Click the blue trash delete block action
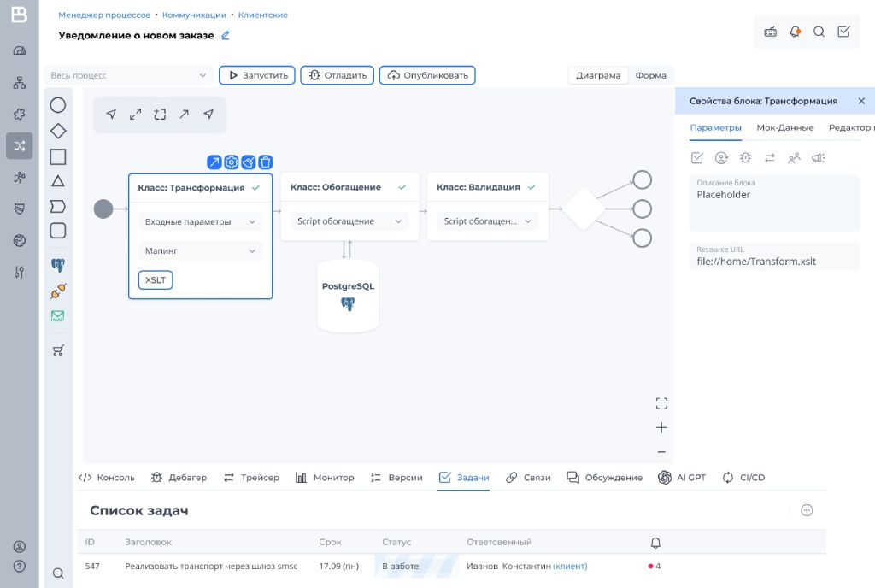The image size is (875, 588). [266, 162]
